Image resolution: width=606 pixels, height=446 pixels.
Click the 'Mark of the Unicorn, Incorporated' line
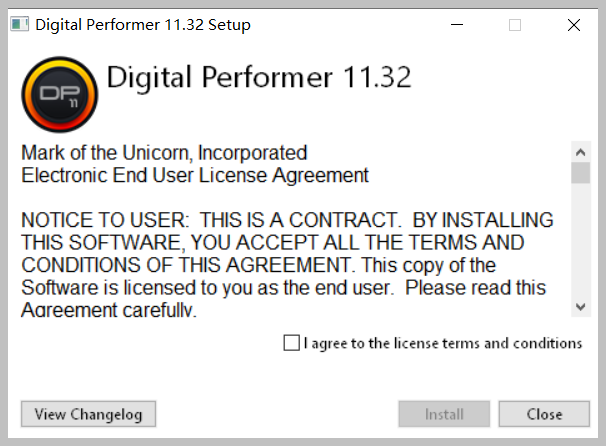click(x=164, y=153)
